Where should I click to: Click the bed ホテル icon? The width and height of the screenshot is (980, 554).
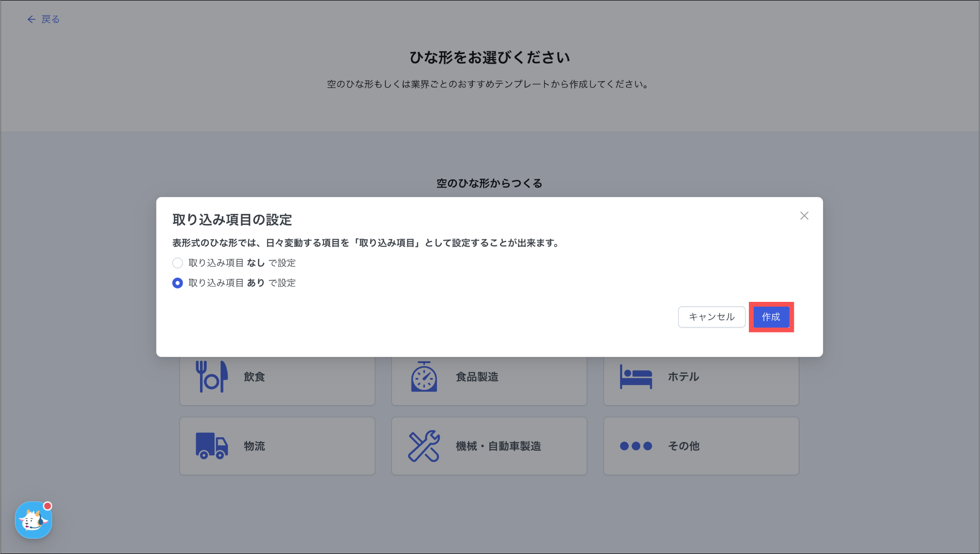[636, 377]
